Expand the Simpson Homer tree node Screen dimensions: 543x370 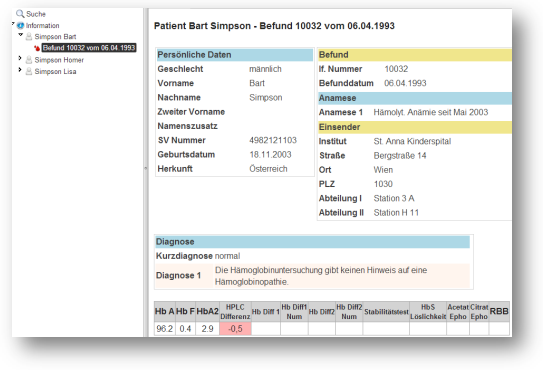click(x=20, y=58)
